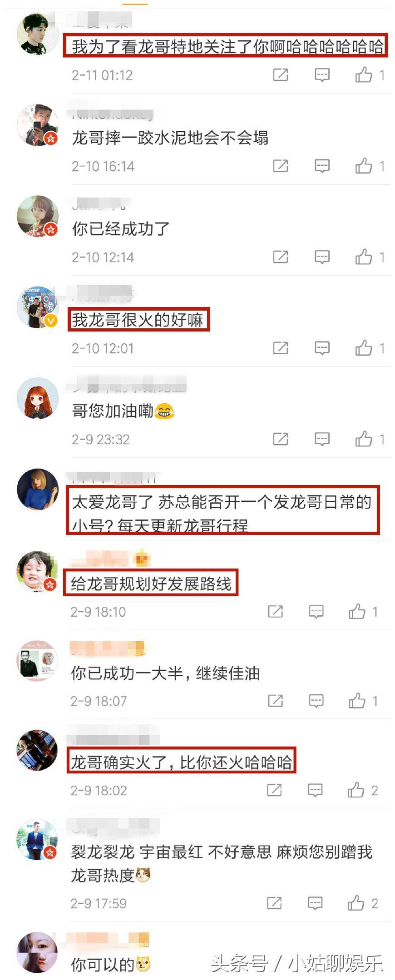Open avatar beside '太爱龙哥了' comment
Image resolution: width=395 pixels, height=980 pixels.
(x=37, y=489)
